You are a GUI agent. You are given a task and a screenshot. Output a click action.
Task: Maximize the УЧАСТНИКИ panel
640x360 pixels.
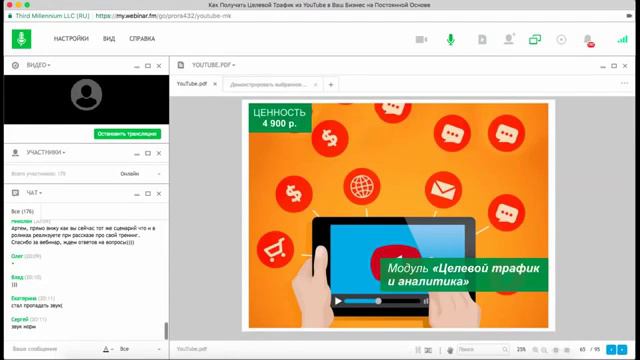point(148,153)
